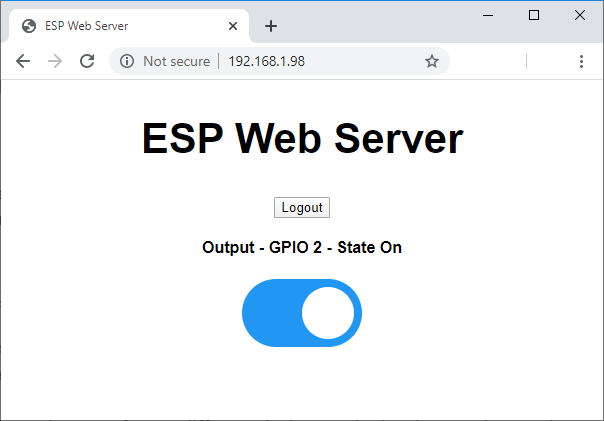
Task: Turn off the GPIO 2 output switch
Action: coord(301,313)
